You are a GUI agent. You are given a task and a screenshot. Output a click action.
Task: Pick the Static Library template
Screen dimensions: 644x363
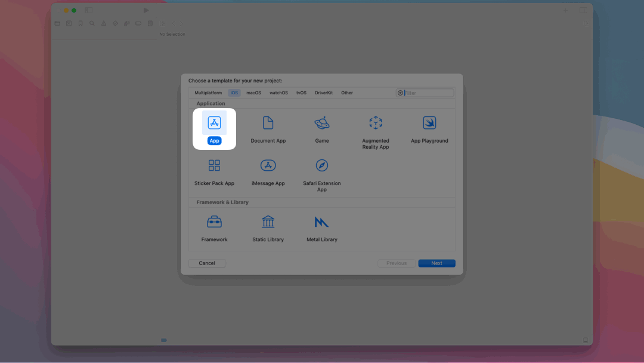point(268,222)
